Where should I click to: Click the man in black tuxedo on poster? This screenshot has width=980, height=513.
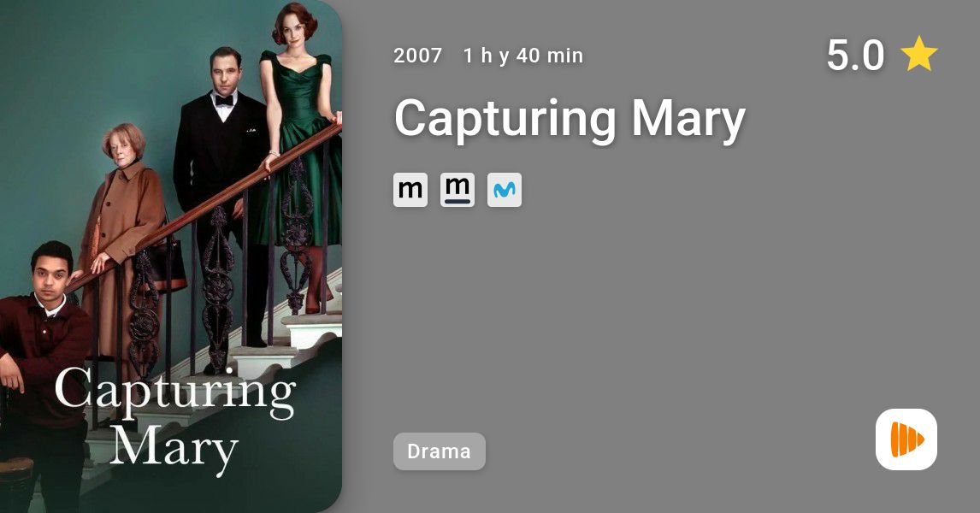(220, 187)
